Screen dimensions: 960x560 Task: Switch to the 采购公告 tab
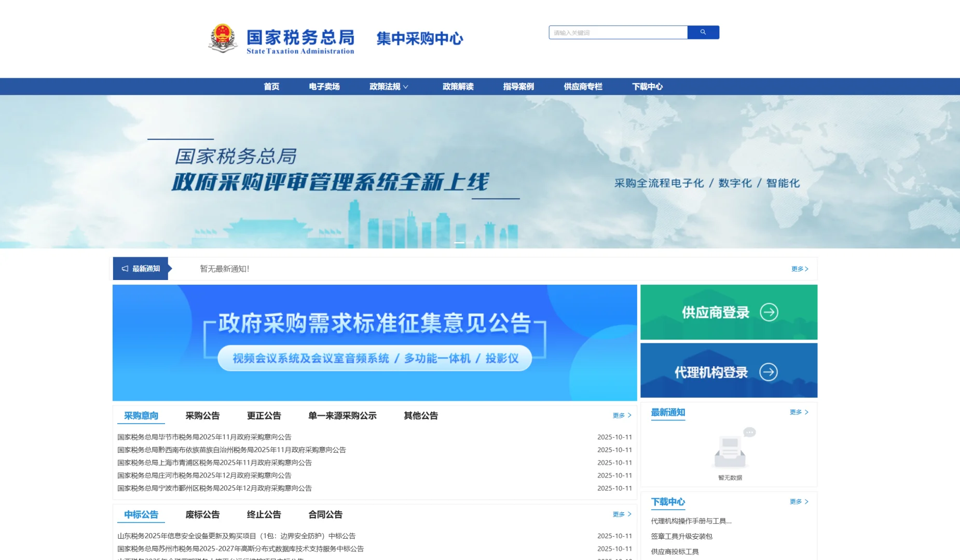(202, 416)
